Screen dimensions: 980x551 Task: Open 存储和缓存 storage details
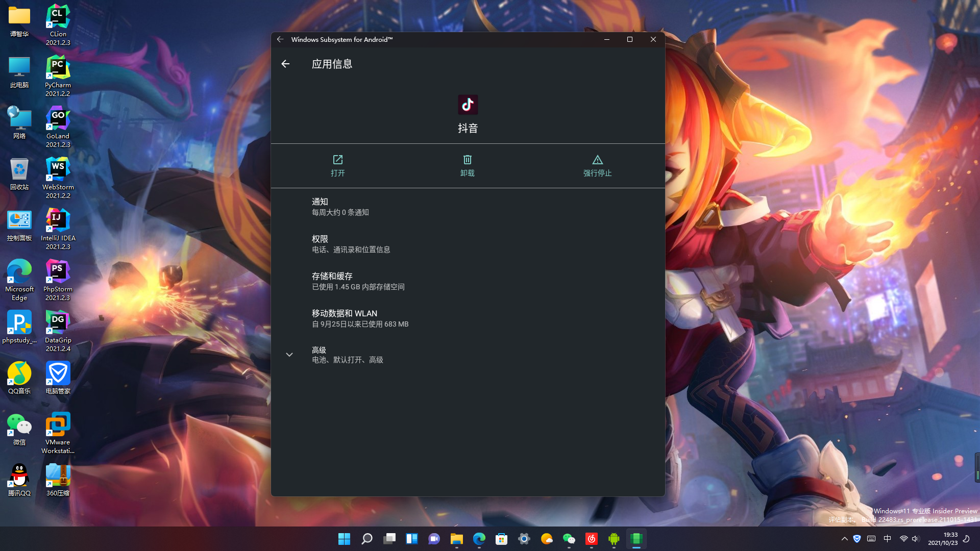click(358, 281)
